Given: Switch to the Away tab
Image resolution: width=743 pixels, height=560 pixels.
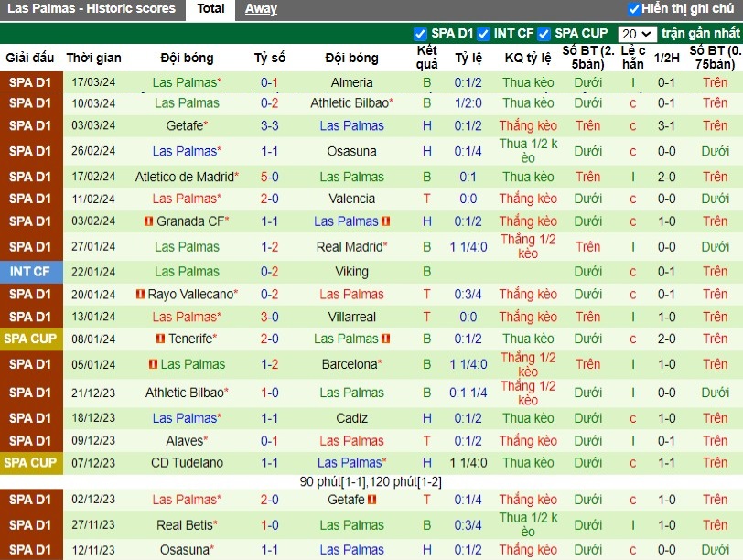Looking at the screenshot, I should click(x=261, y=8).
